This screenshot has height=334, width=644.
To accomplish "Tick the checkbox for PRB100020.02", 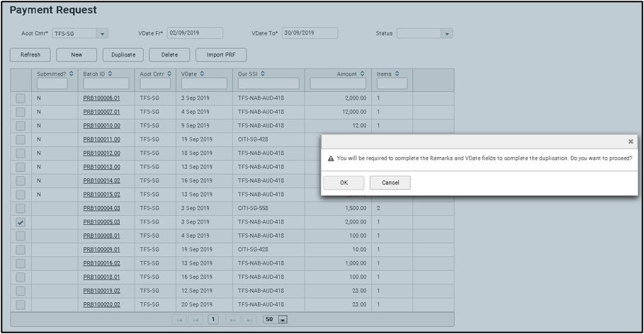I will point(21,305).
